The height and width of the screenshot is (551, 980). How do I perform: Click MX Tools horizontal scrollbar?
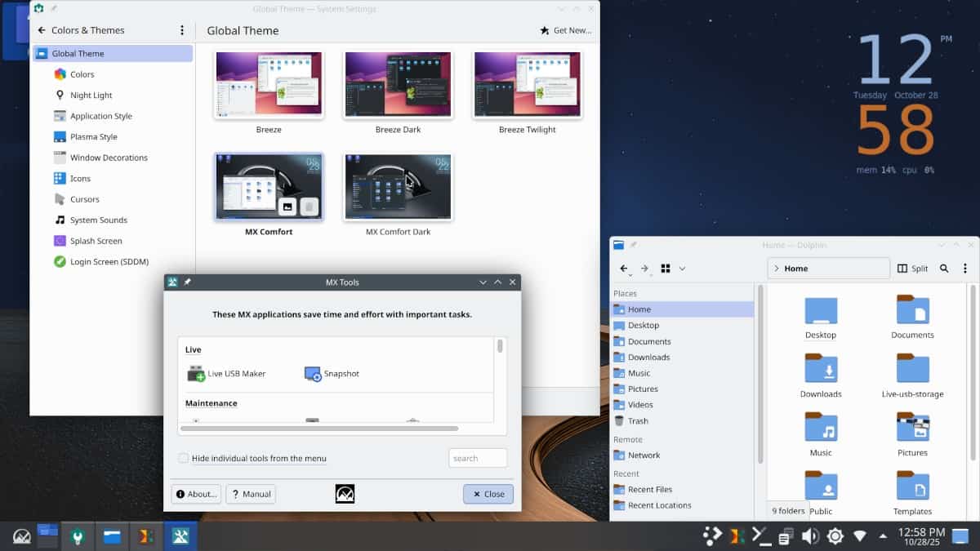318,427
